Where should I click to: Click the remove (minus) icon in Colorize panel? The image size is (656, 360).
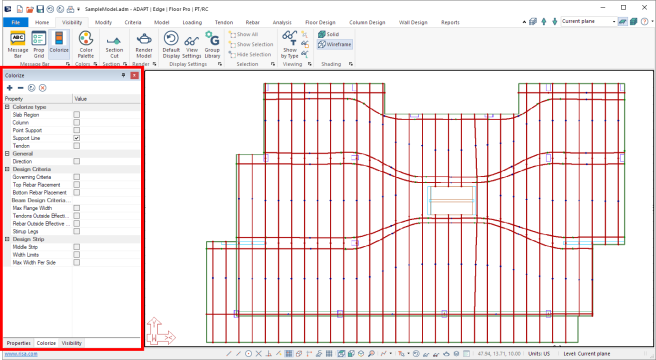tap(20, 87)
